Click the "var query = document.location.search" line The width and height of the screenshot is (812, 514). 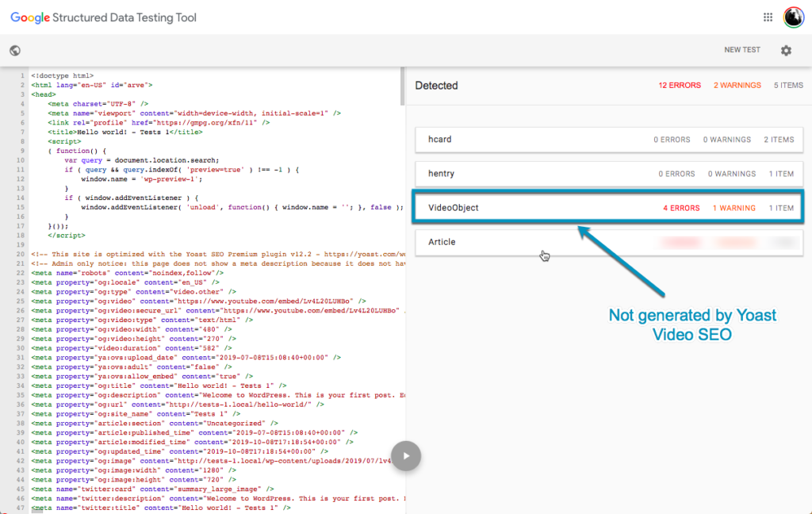click(142, 160)
